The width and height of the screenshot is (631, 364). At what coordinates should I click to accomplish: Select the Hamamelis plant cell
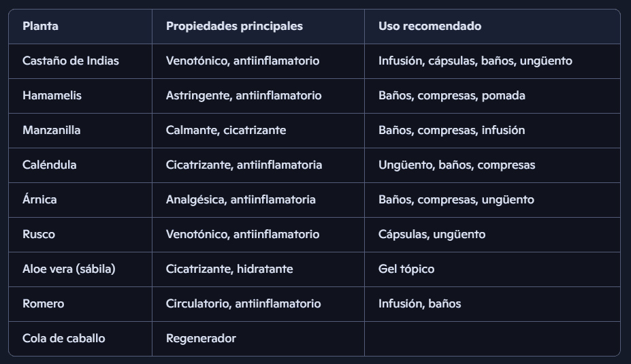point(52,95)
